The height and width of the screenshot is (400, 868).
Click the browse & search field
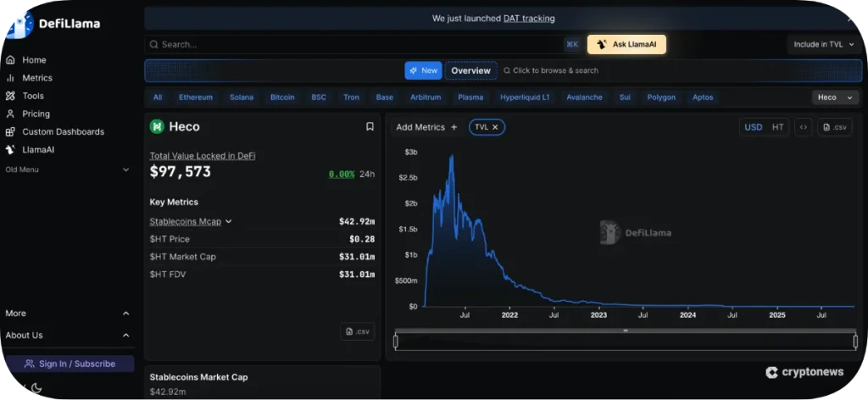point(551,70)
